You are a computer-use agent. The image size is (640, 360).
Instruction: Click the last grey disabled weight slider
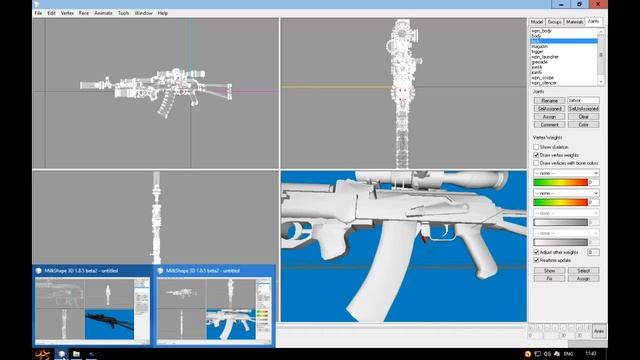(x=560, y=242)
